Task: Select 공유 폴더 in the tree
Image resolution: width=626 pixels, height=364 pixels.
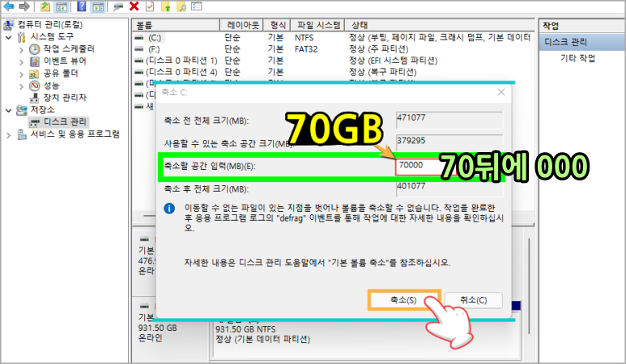Action: (60, 74)
